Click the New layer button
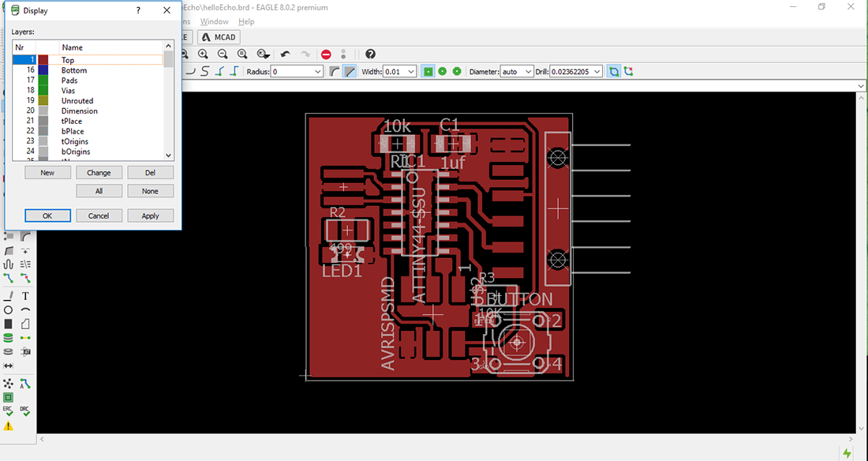Viewport: 868px width, 461px height. click(x=47, y=173)
